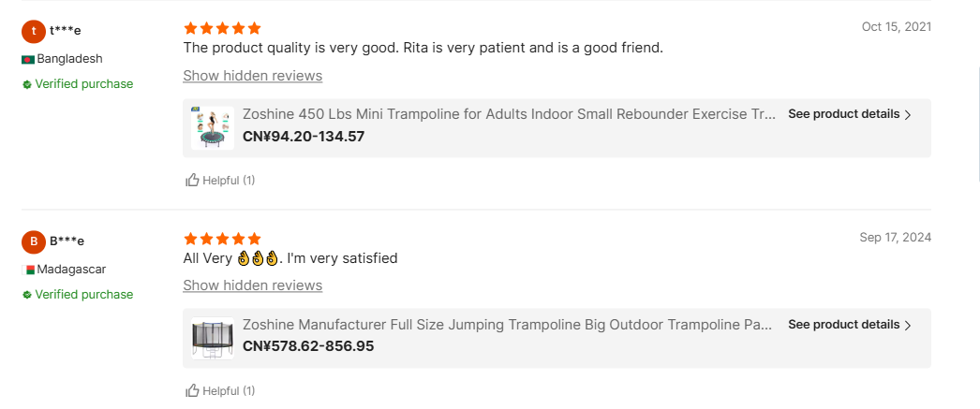This screenshot has height=409, width=980.
Task: Open Zoshine Full Size Jumping Trampoline title
Action: pyautogui.click(x=507, y=325)
